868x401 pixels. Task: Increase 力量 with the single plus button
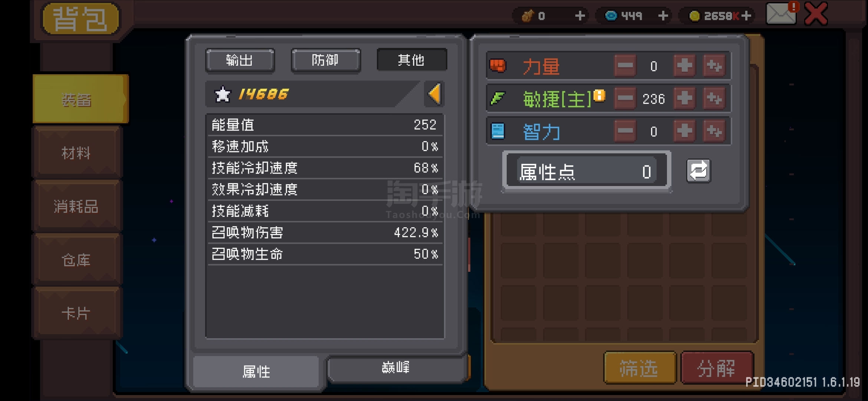(x=684, y=66)
